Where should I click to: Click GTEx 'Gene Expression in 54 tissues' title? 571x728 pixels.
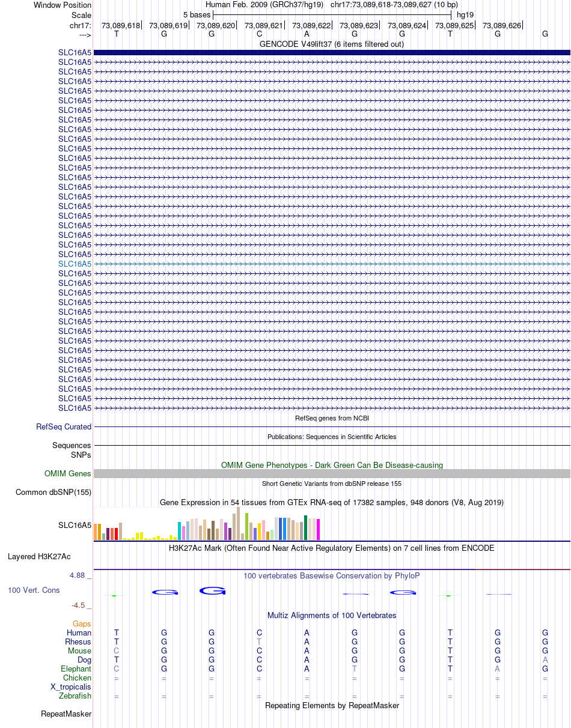(332, 502)
